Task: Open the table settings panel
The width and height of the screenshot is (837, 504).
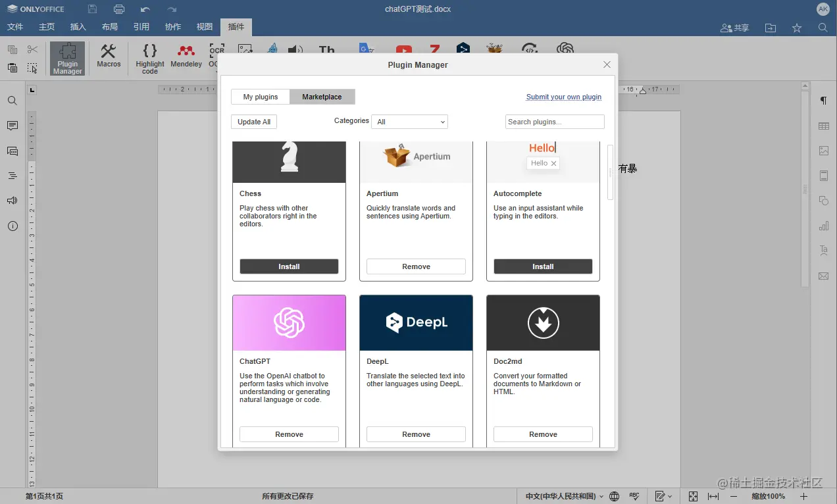Action: click(823, 125)
